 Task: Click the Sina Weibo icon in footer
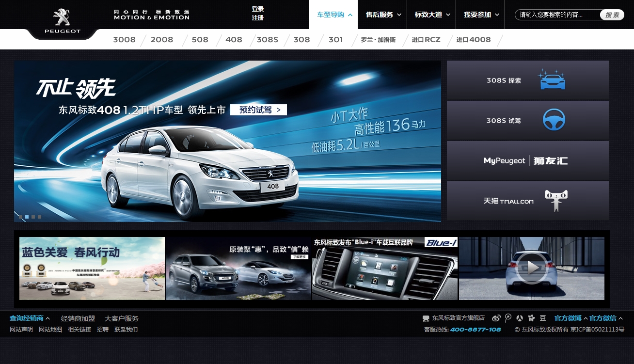point(496,318)
